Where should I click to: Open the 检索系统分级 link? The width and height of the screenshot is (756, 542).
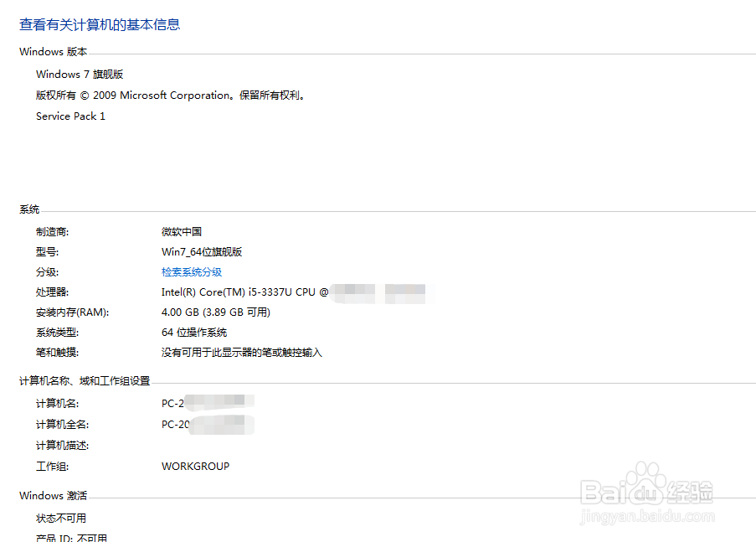pyautogui.click(x=192, y=272)
